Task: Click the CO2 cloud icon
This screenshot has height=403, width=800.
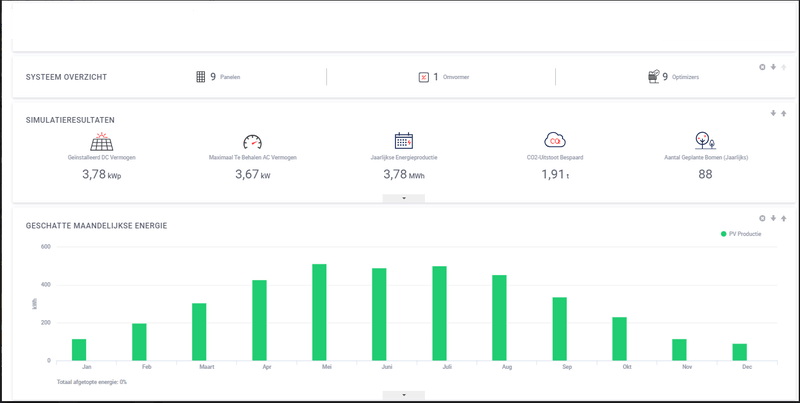Action: 555,140
